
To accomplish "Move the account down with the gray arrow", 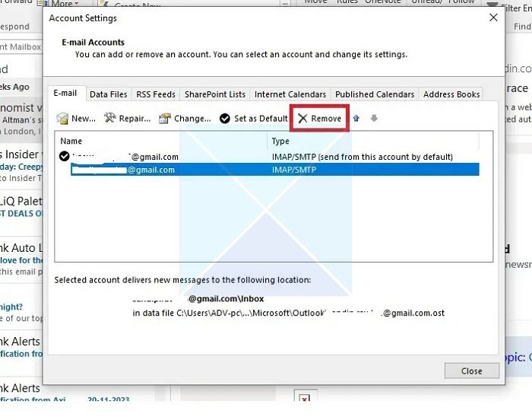I will [x=374, y=118].
